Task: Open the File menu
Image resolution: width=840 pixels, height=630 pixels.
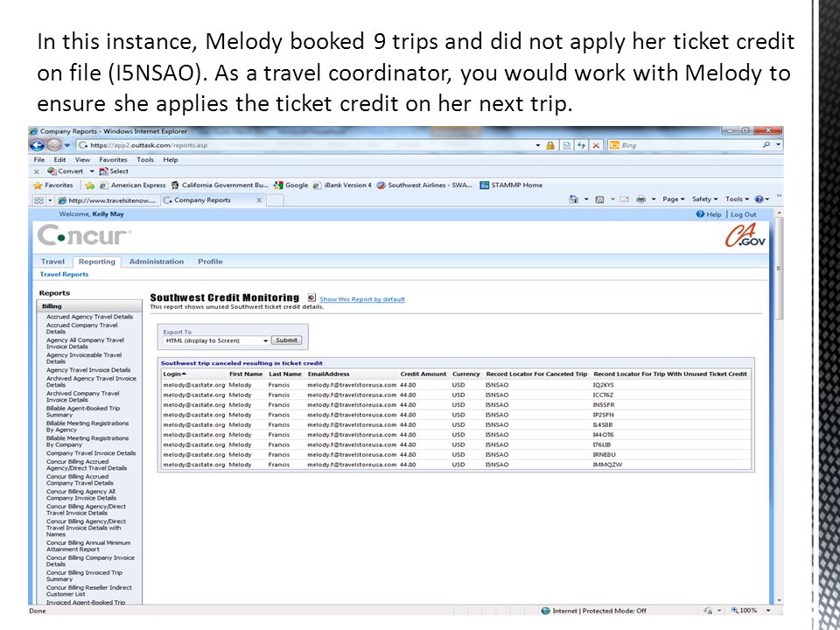Action: [x=39, y=159]
